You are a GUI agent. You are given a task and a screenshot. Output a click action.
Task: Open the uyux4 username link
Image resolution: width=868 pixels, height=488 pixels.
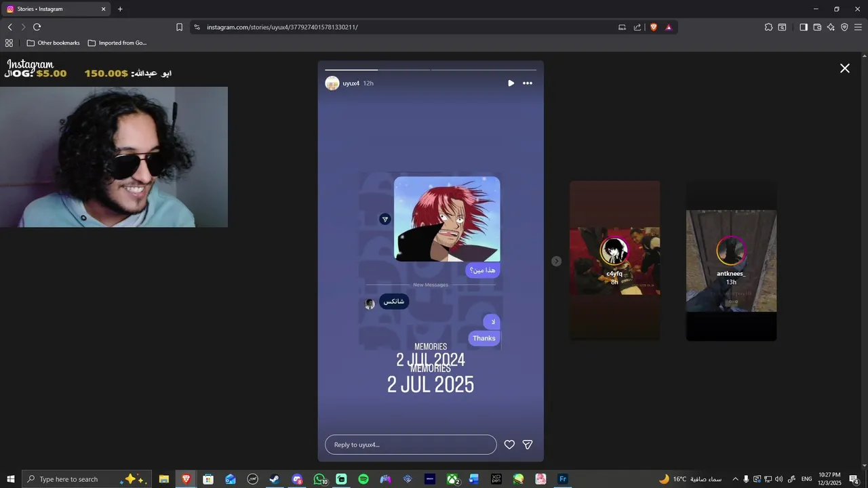click(351, 83)
